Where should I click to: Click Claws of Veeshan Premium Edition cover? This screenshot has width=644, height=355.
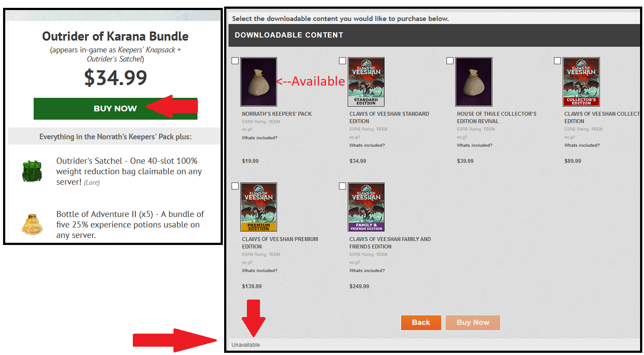tap(259, 207)
